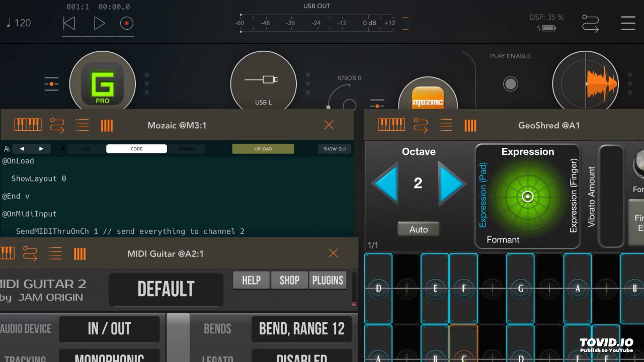Change font size in Mozaic editor

coord(7,149)
